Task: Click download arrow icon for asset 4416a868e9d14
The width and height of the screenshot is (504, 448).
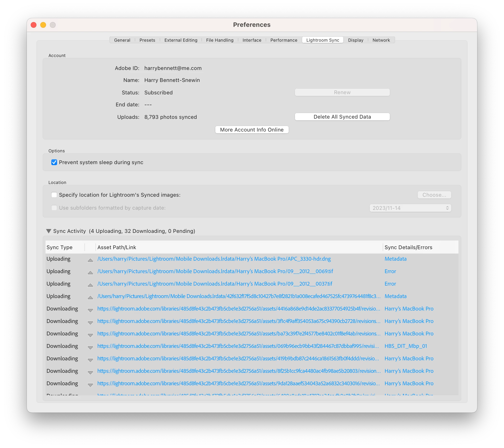Action: pyautogui.click(x=90, y=310)
